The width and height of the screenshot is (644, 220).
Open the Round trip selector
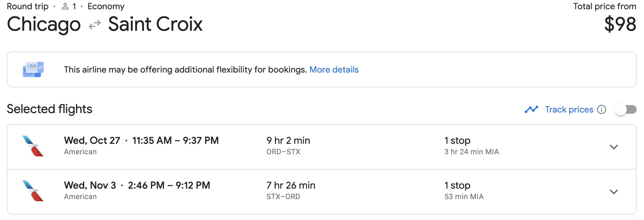pyautogui.click(x=27, y=6)
